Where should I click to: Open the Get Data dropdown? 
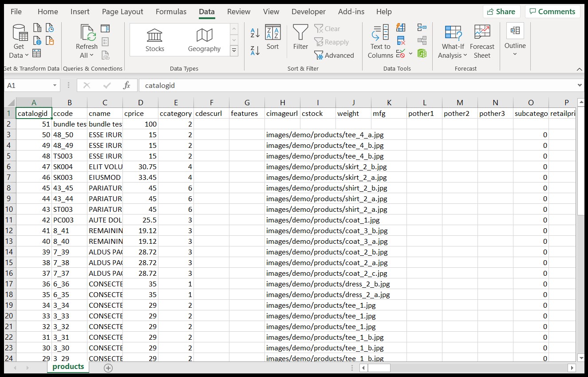[x=19, y=42]
